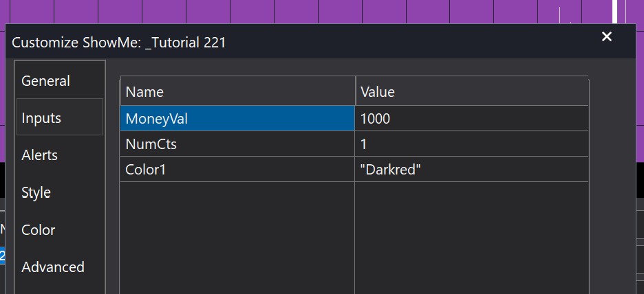Screen dimensions: 644x294
Task: Open the Color settings tab
Action: click(x=39, y=229)
